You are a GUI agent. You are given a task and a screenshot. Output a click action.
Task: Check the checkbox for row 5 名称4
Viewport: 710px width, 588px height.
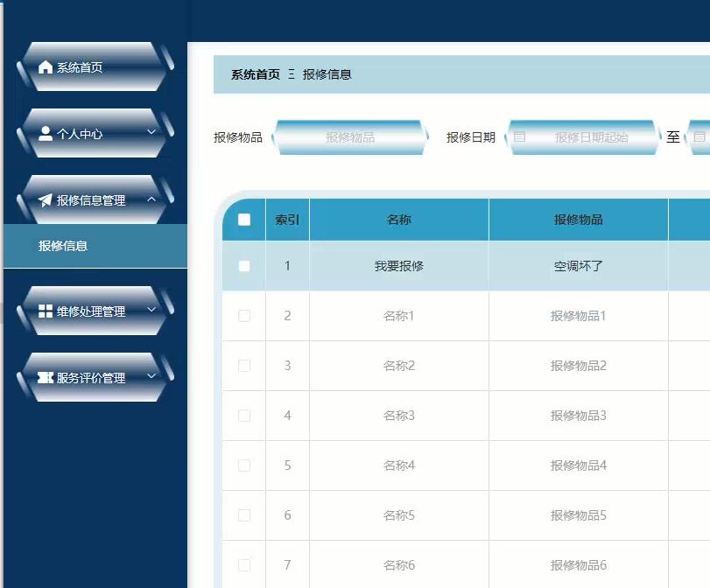point(244,465)
